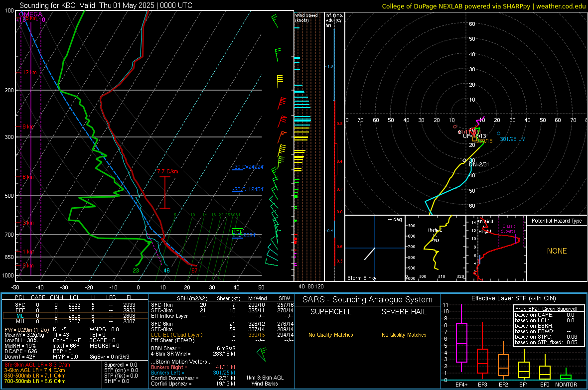Click the CAPE column header

[38, 297]
